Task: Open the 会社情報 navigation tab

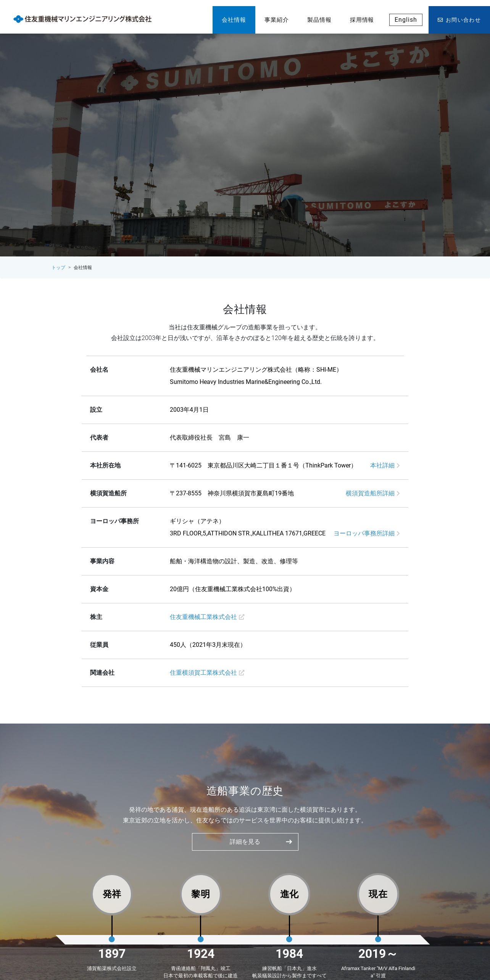Action: [x=234, y=20]
